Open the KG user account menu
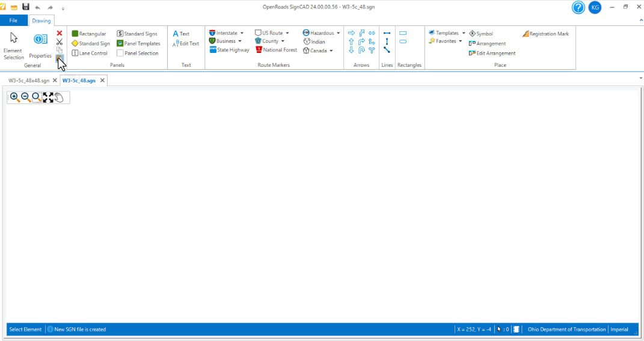 [x=595, y=7]
